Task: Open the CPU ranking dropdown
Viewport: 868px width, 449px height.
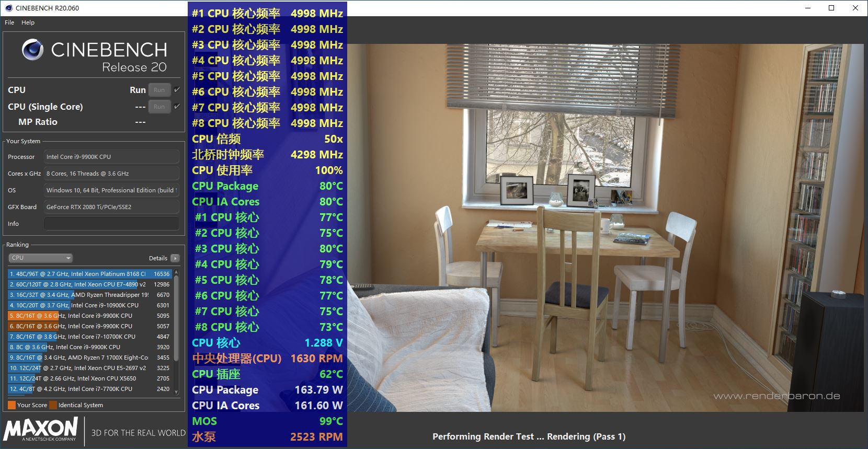Action: 40,258
